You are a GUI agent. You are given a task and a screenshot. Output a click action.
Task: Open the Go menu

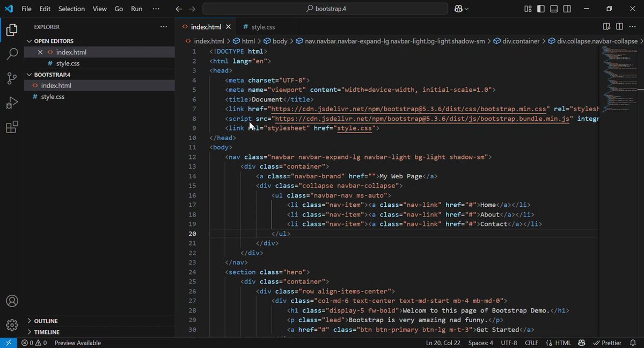pos(119,9)
